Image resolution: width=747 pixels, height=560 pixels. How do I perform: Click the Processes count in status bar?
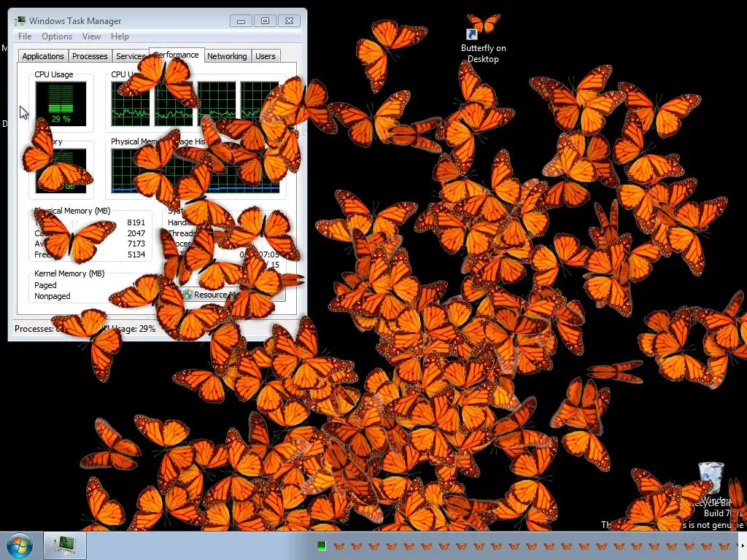click(x=38, y=329)
